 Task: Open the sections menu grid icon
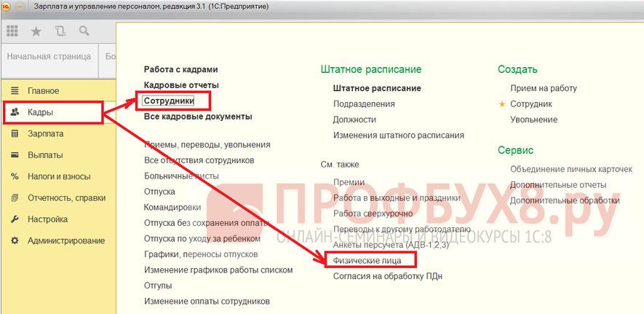click(x=12, y=31)
